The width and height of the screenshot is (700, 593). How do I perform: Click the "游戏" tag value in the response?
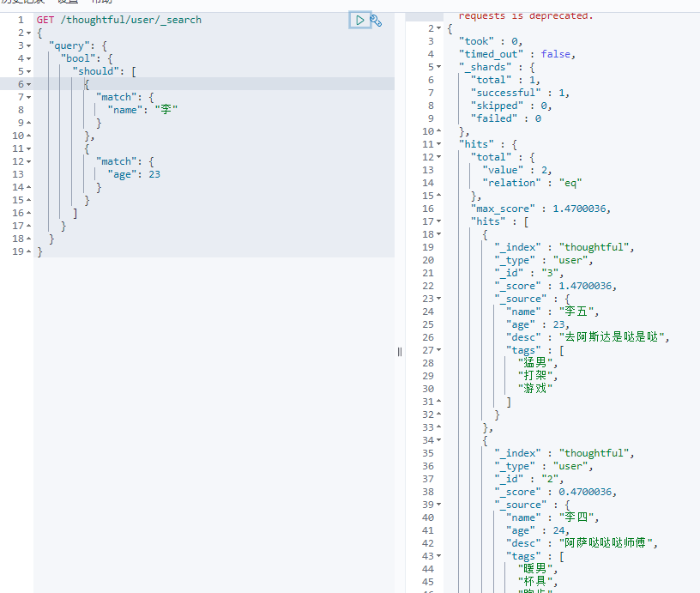534,389
